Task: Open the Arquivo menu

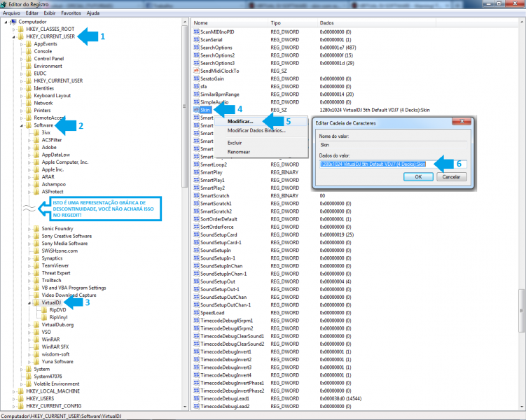Action: click(x=11, y=13)
